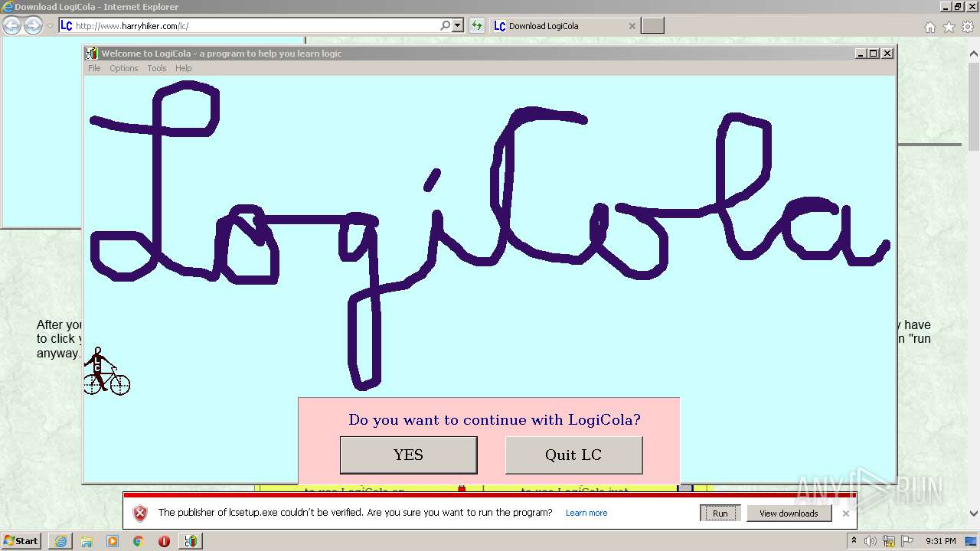
Task: Click the View downloads button
Action: pyautogui.click(x=789, y=514)
